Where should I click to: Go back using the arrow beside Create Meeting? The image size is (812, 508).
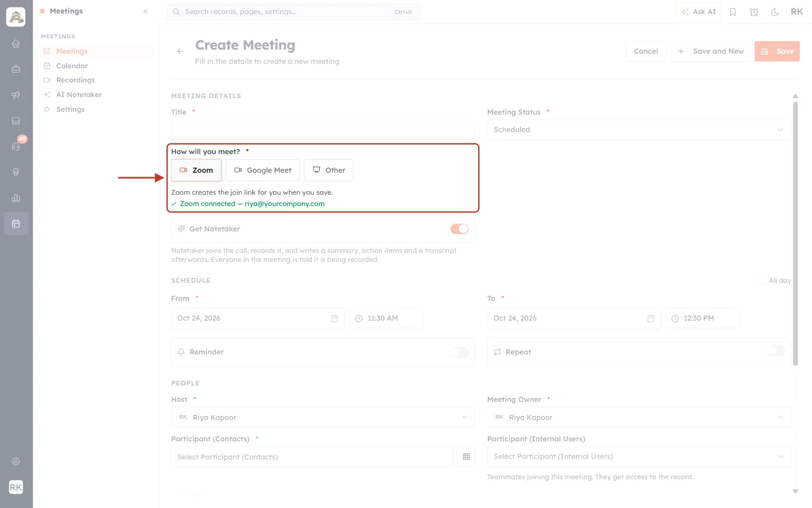coord(180,51)
